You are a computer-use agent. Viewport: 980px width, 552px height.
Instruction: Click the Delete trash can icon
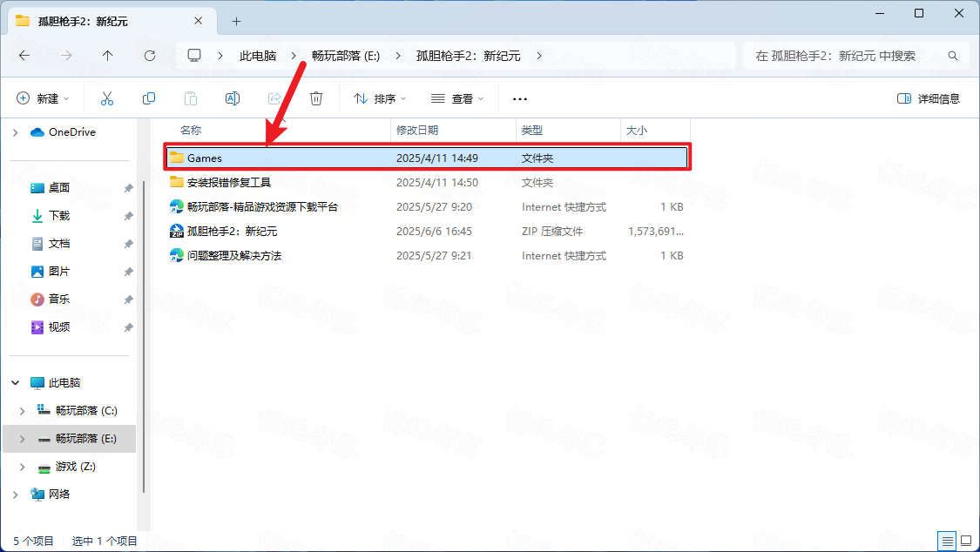pos(316,98)
